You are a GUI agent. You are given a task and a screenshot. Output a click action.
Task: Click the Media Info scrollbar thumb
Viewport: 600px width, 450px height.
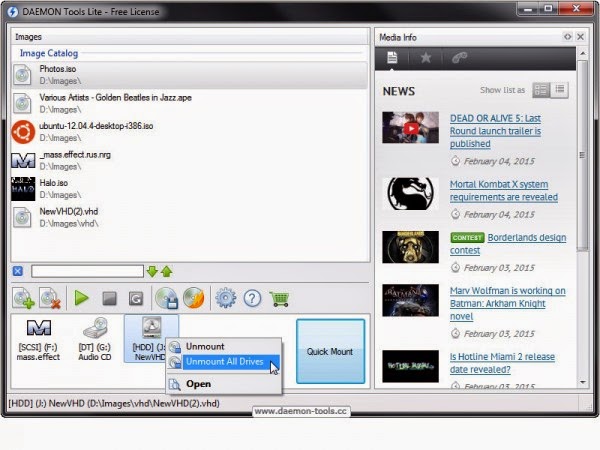pos(582,155)
